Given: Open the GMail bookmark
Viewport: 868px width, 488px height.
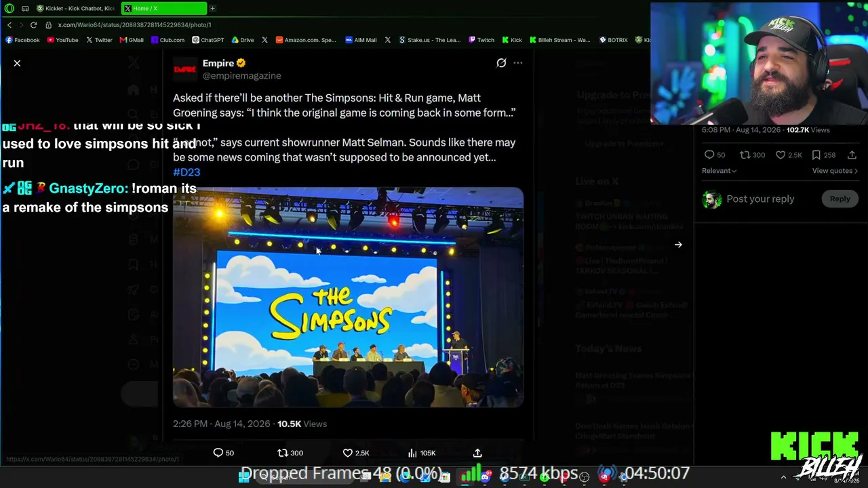Looking at the screenshot, I should [x=132, y=40].
